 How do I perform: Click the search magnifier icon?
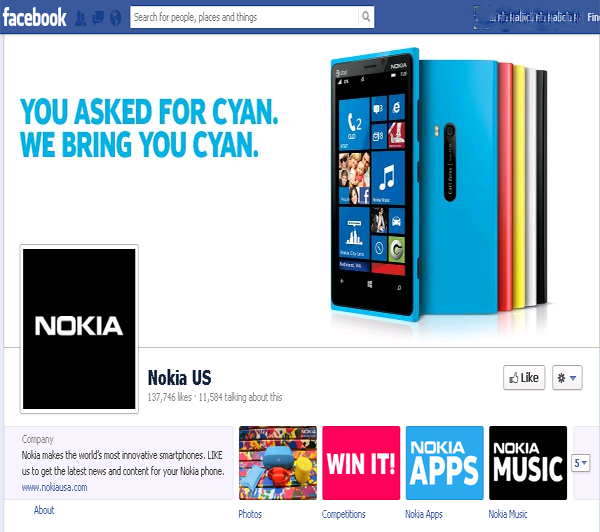point(366,17)
